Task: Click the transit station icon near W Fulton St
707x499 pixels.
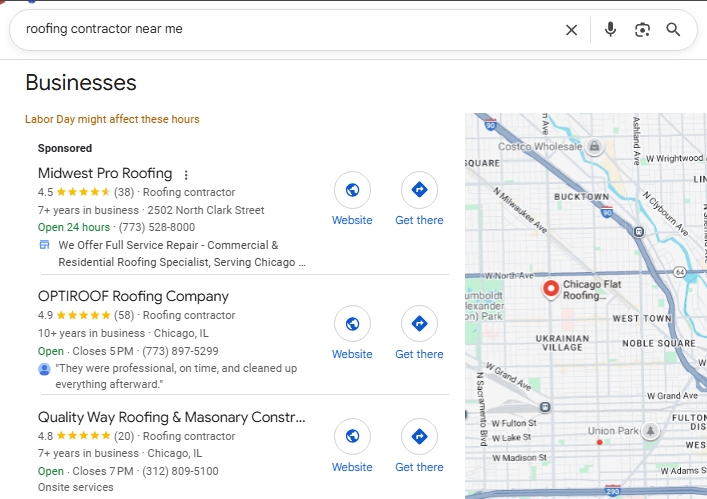Action: 545,407
